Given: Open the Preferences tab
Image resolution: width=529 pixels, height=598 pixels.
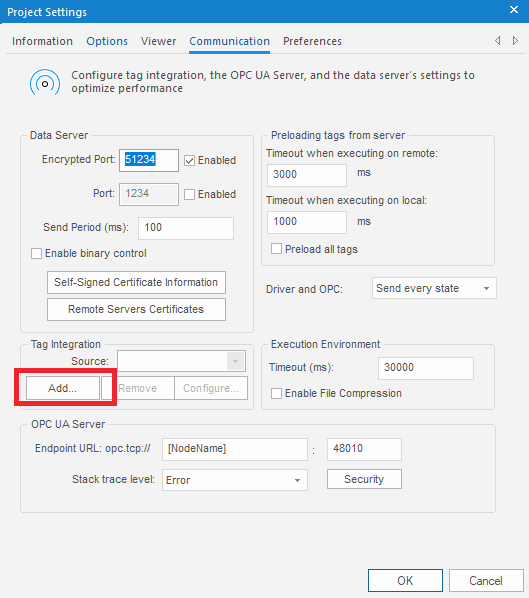Looking at the screenshot, I should click(x=312, y=41).
